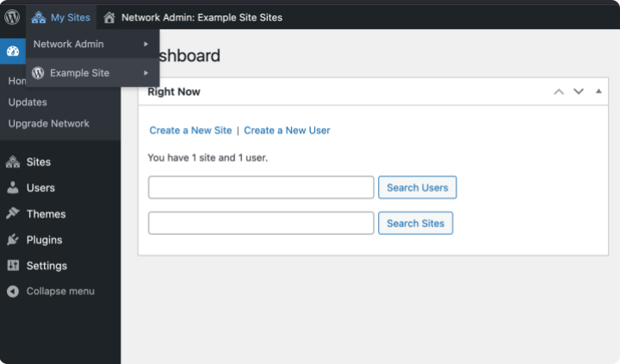This screenshot has height=364, width=620.
Task: Click the Themes paintbrush icon
Action: (x=13, y=213)
